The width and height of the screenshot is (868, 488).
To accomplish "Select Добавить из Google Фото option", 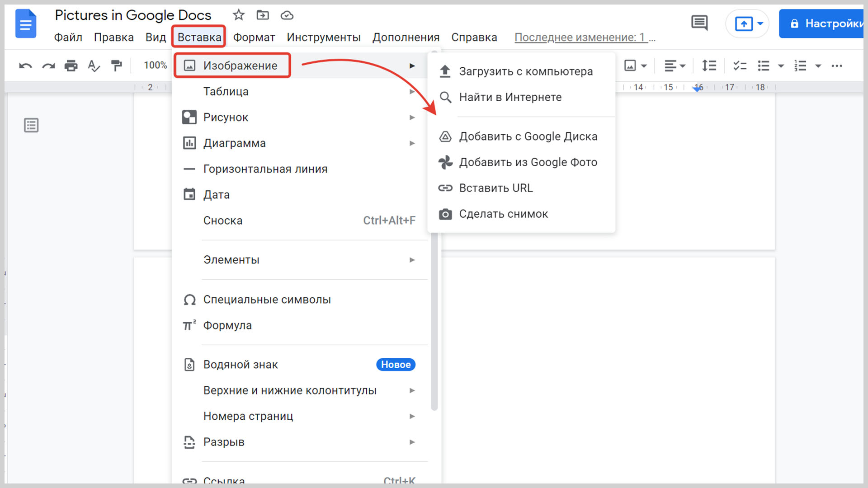I will (526, 161).
